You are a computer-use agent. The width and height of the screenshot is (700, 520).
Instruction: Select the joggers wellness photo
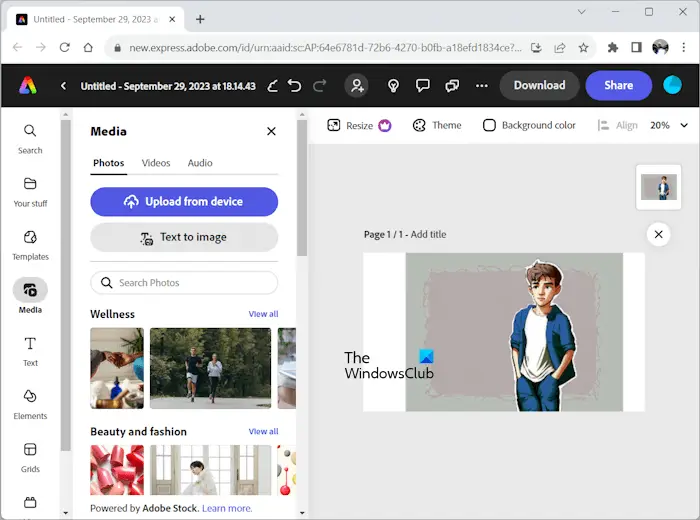coord(210,368)
